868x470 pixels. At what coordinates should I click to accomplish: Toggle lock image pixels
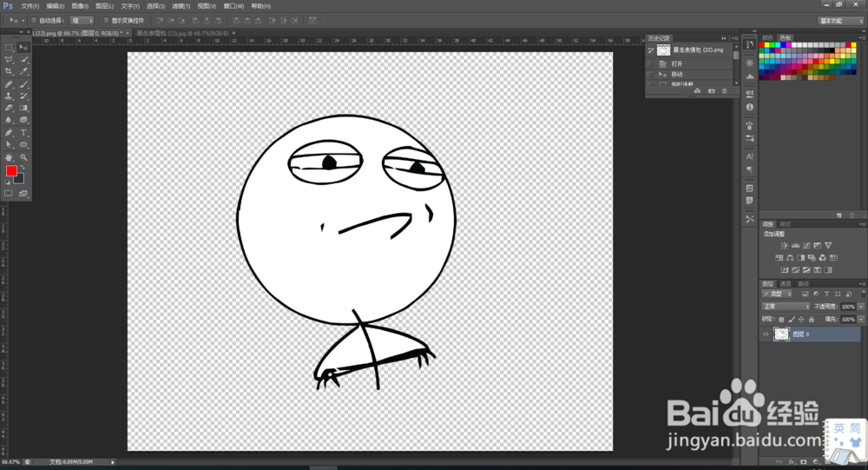point(792,320)
